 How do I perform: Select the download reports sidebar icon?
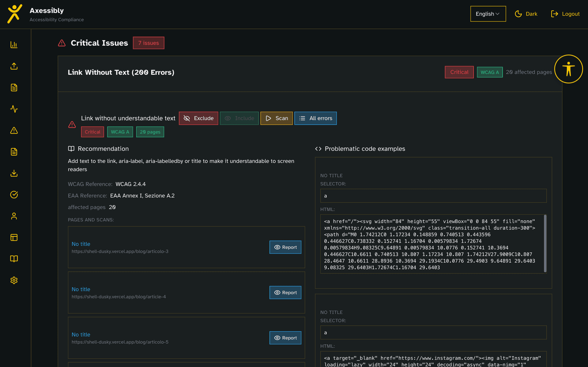coord(14,173)
